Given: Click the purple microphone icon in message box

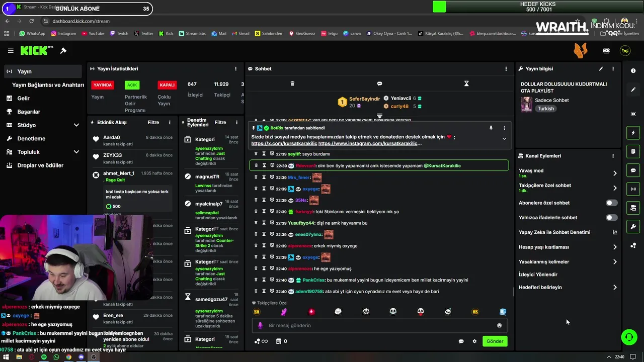Looking at the screenshot, I should [x=260, y=325].
